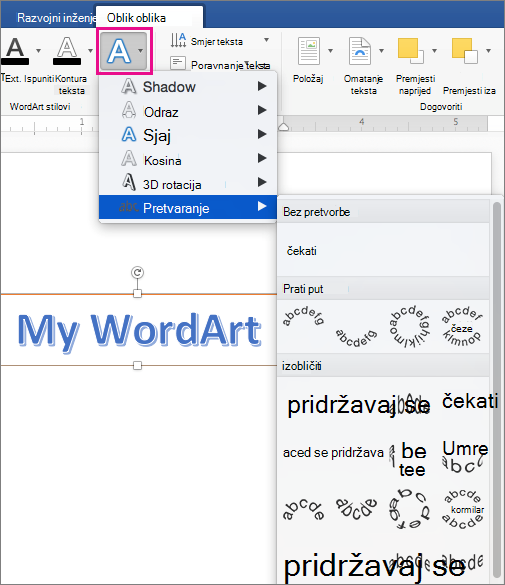Open the Sjaj menu entry

(188, 135)
